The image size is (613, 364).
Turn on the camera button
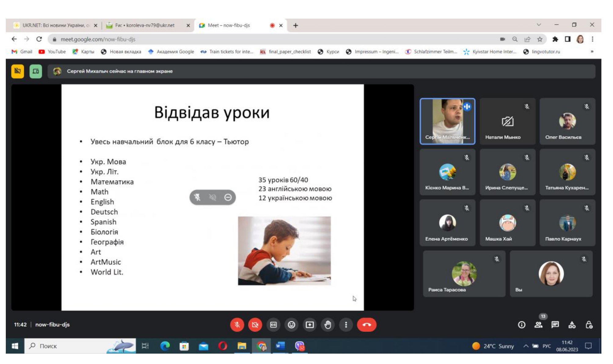coord(255,325)
